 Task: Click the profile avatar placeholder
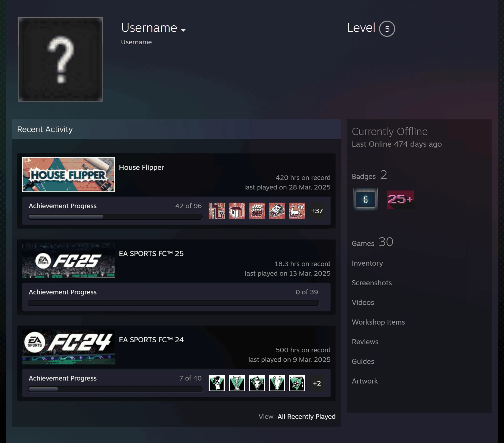coord(60,59)
